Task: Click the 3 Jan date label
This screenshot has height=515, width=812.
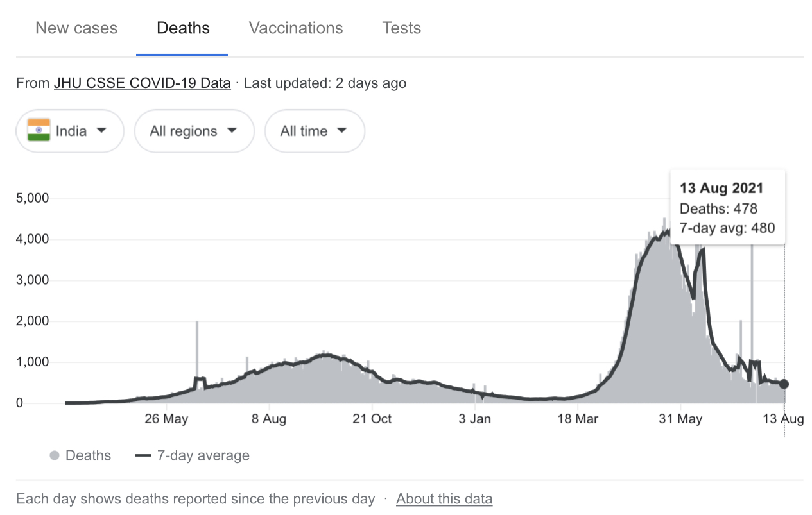Action: [475, 419]
